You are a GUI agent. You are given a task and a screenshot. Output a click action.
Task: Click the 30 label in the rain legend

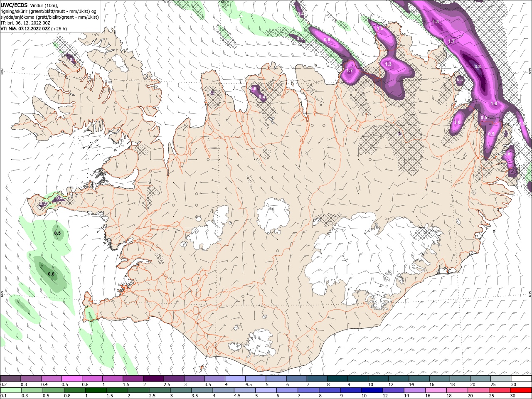point(514,396)
